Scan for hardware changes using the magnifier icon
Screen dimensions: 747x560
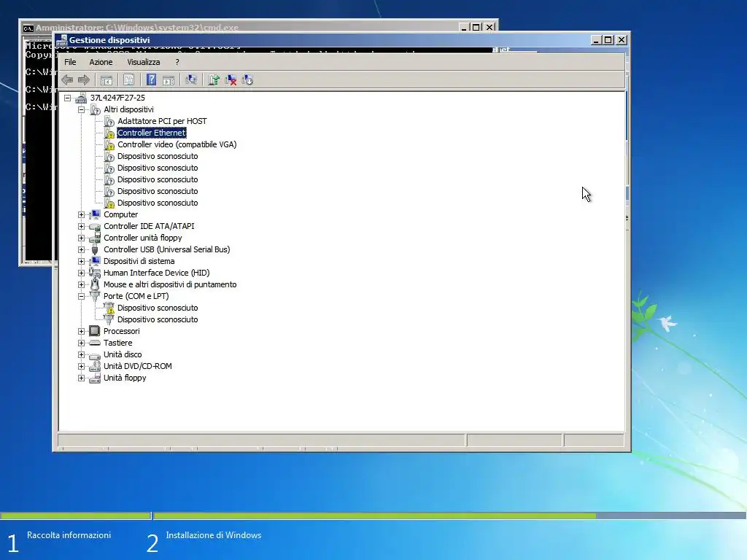click(192, 80)
